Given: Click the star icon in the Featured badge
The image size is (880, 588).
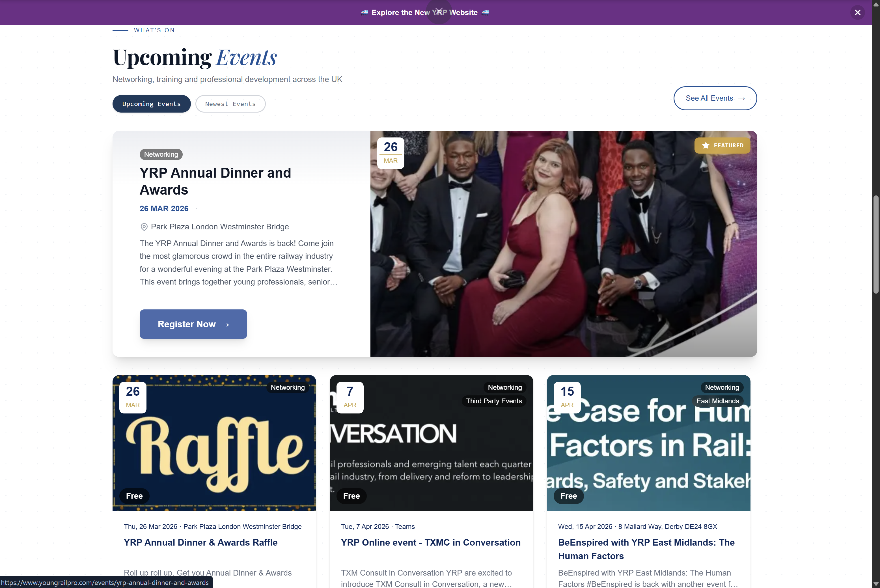Looking at the screenshot, I should [x=705, y=145].
